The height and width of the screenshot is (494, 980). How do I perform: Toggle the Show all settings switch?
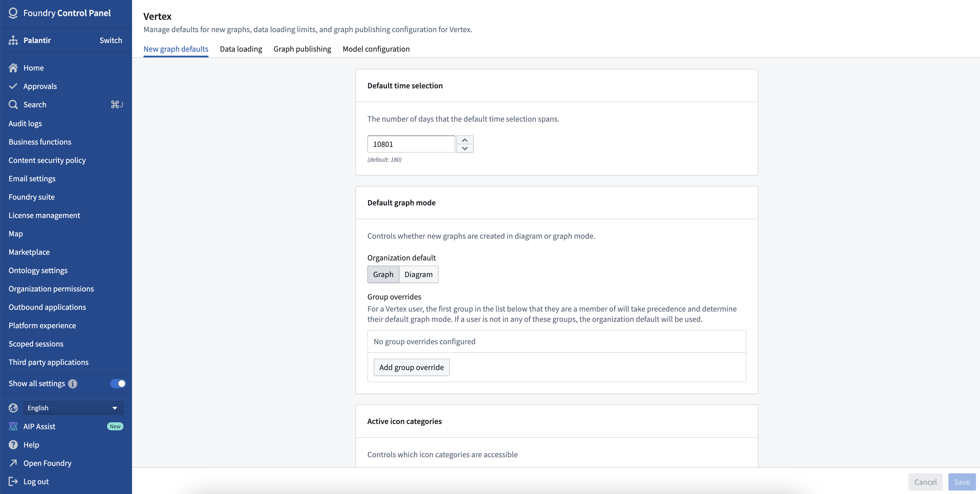pos(118,383)
